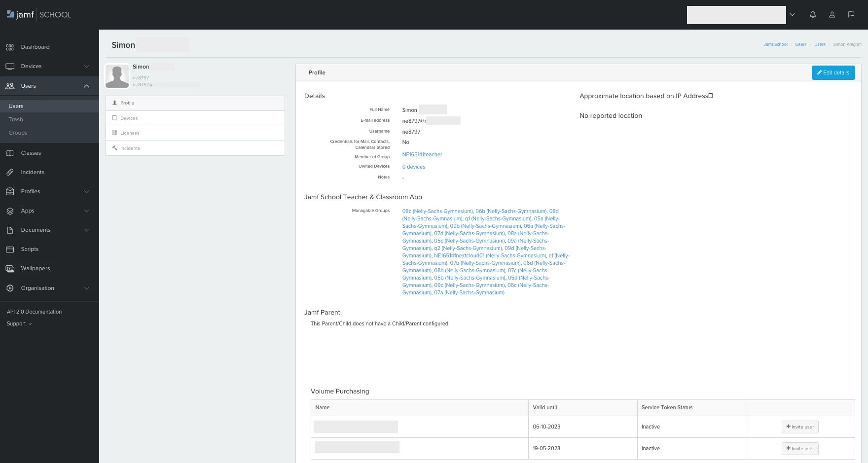Expand the Profiles sidebar chevron

(x=87, y=191)
